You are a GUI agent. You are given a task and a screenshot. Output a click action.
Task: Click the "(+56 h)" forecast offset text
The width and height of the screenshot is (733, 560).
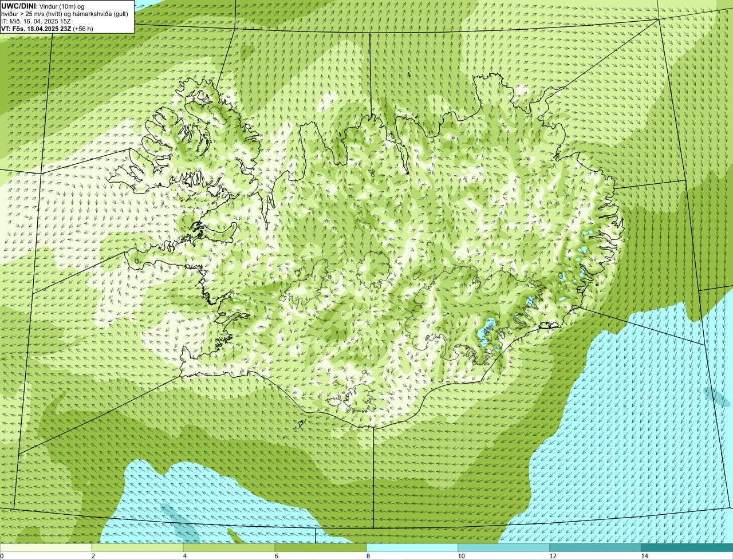pyautogui.click(x=83, y=29)
